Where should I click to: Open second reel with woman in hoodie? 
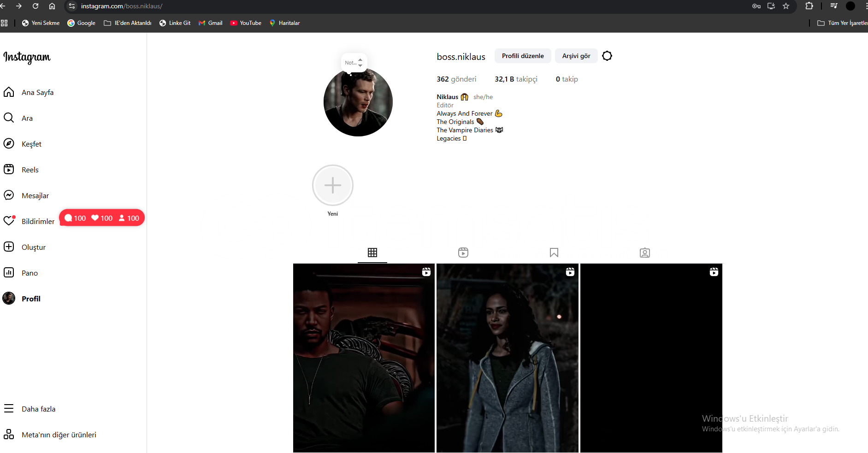pos(508,358)
